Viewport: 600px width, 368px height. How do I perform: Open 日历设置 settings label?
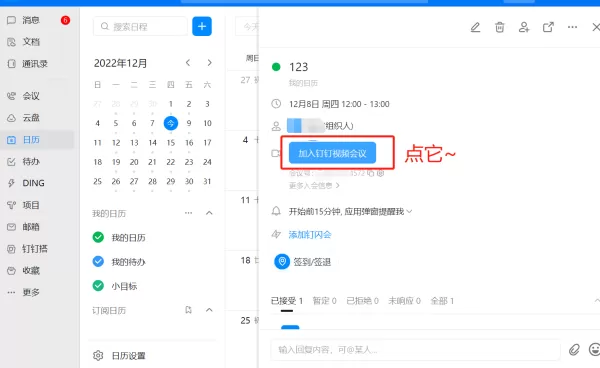[129, 356]
